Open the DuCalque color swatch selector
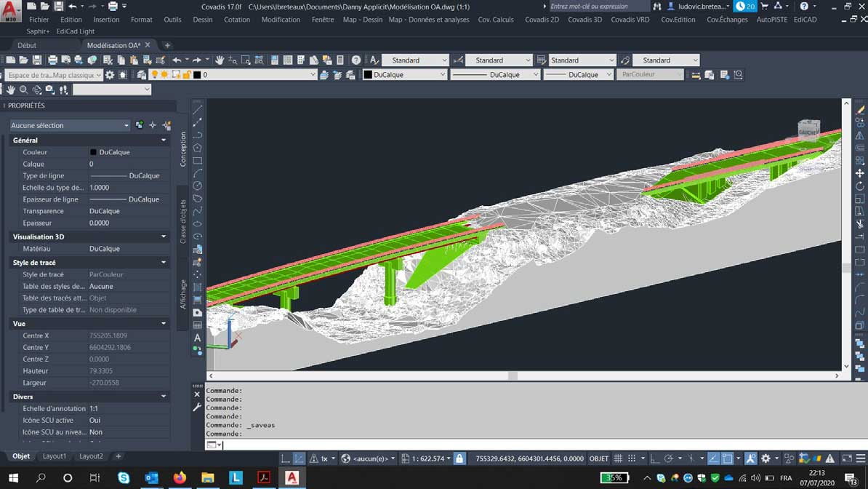The width and height of the screenshot is (868, 489). point(405,75)
